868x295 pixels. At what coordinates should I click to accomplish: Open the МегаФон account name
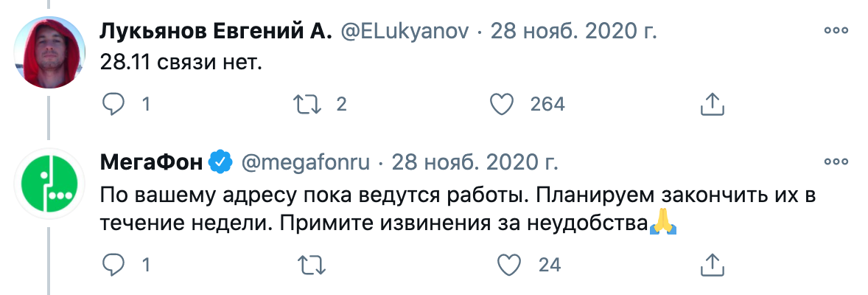pos(150,162)
